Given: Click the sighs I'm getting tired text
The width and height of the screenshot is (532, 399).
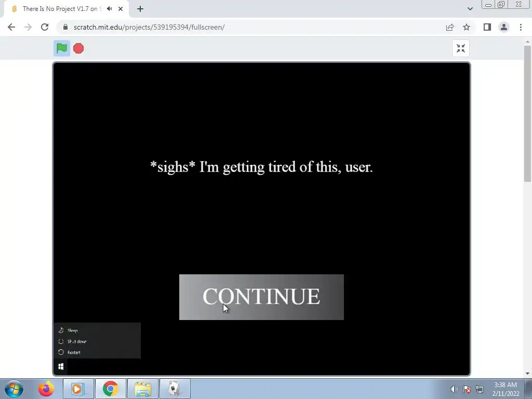Looking at the screenshot, I should click(x=262, y=167).
